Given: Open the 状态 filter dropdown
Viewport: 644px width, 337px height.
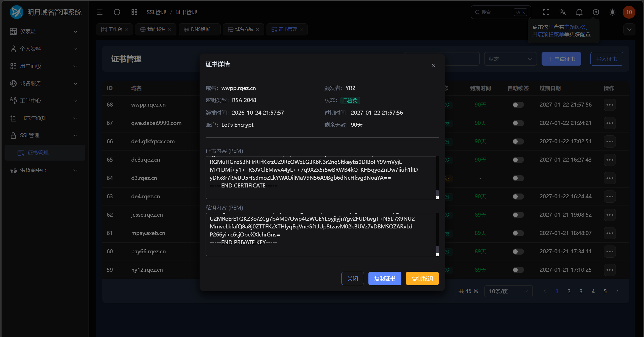Looking at the screenshot, I should click(510, 59).
